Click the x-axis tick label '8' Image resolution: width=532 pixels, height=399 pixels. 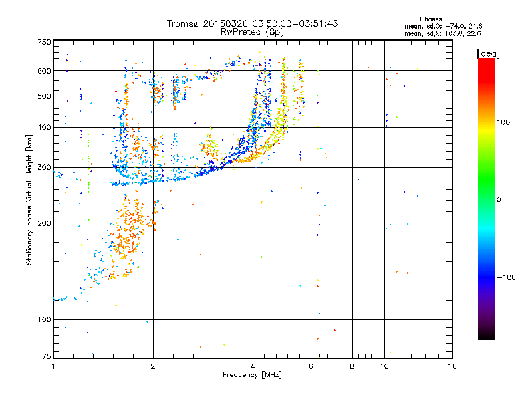pyautogui.click(x=352, y=366)
